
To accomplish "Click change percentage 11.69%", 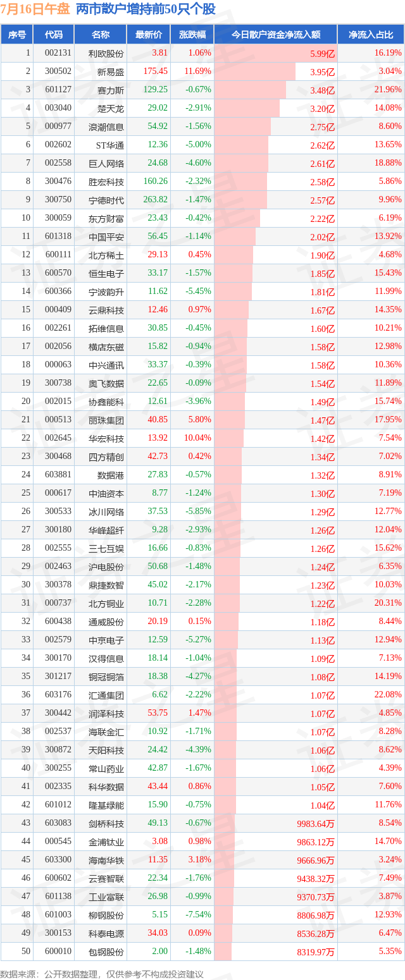I will (197, 71).
